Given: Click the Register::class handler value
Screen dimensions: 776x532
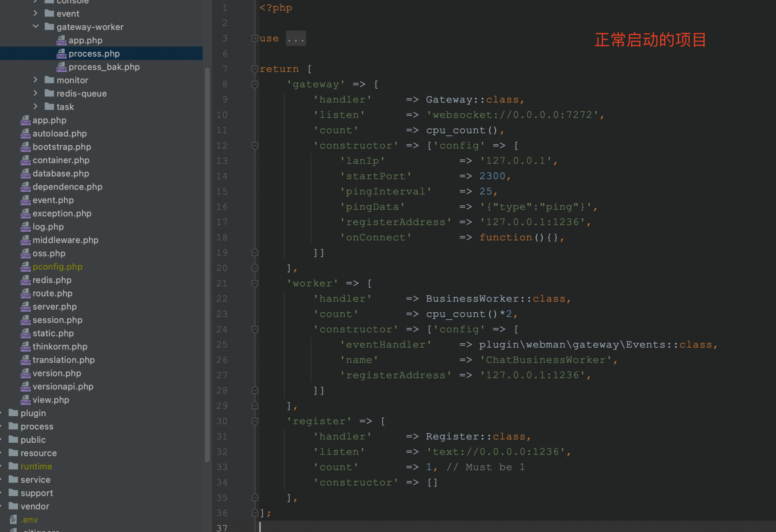Looking at the screenshot, I should [x=476, y=437].
